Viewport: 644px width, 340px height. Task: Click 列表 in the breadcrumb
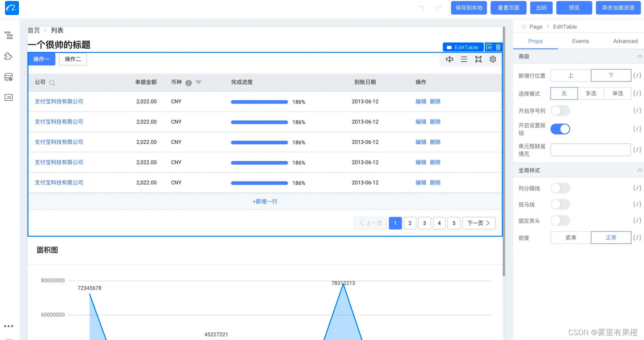(x=57, y=30)
